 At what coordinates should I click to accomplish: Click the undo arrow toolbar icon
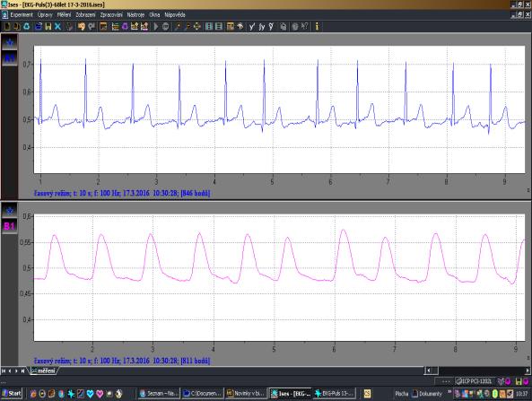click(91, 26)
